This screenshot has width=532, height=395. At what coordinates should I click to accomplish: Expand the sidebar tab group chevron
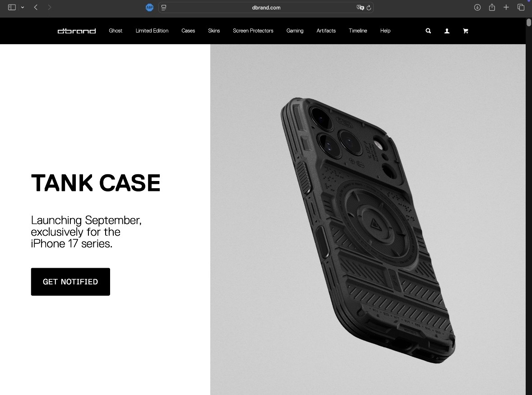23,8
